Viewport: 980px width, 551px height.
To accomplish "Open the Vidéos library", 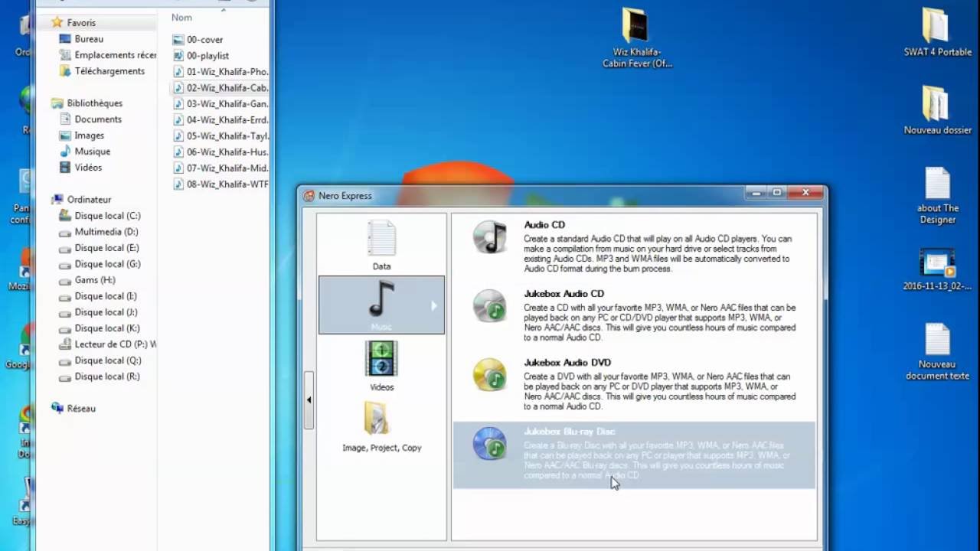I will coord(80,168).
